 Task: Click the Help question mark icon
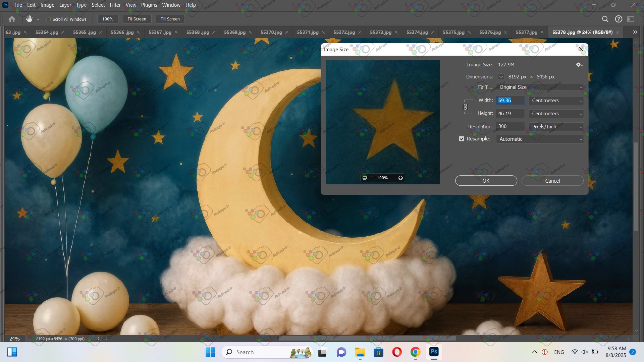pyautogui.click(x=619, y=19)
